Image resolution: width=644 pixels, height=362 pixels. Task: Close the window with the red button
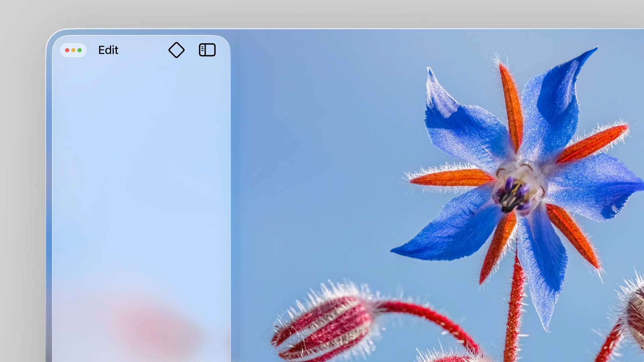pyautogui.click(x=67, y=50)
